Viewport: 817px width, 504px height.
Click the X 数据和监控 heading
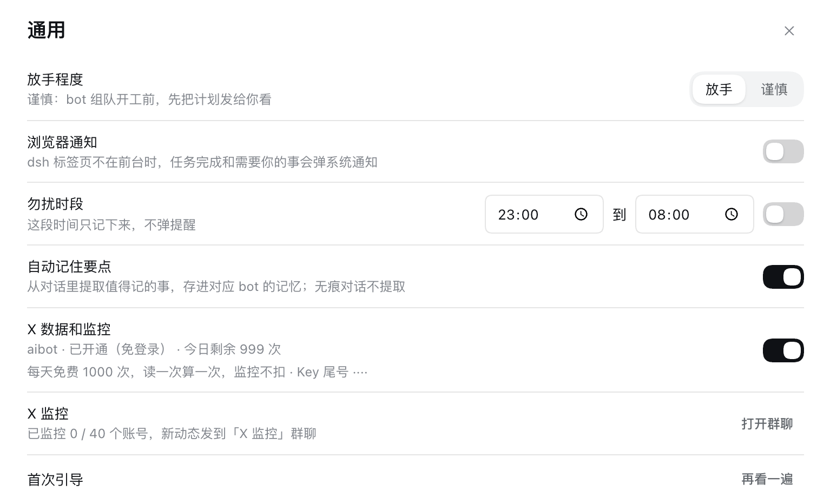point(69,329)
